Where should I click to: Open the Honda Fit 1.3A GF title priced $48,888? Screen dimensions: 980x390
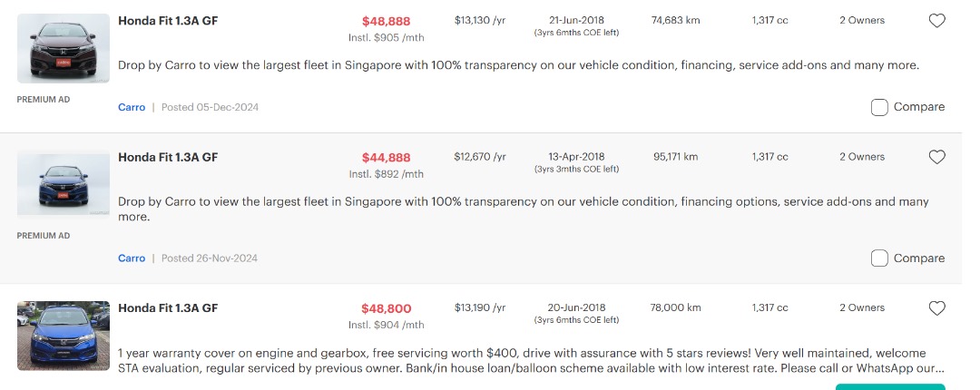(168, 20)
